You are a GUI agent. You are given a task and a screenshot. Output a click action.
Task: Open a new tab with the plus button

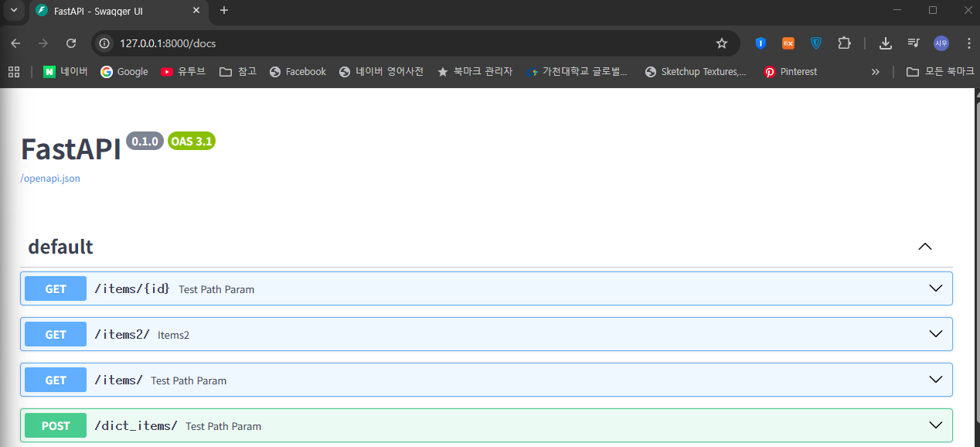(224, 10)
